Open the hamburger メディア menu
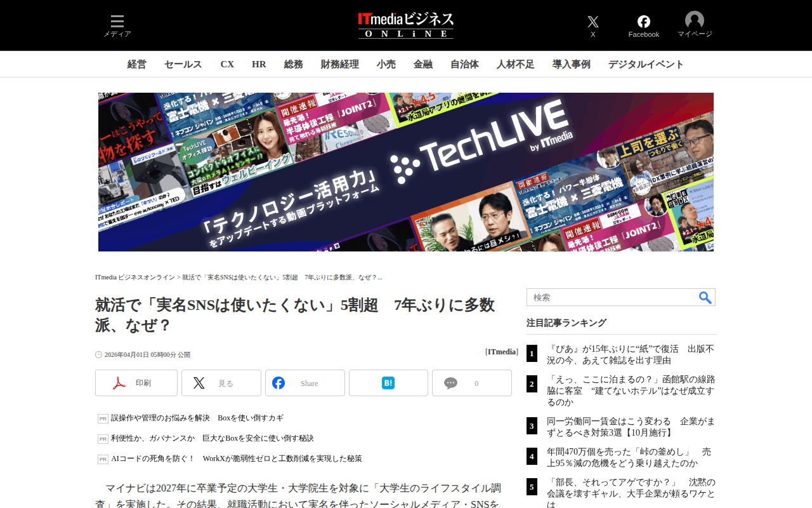 (117, 26)
